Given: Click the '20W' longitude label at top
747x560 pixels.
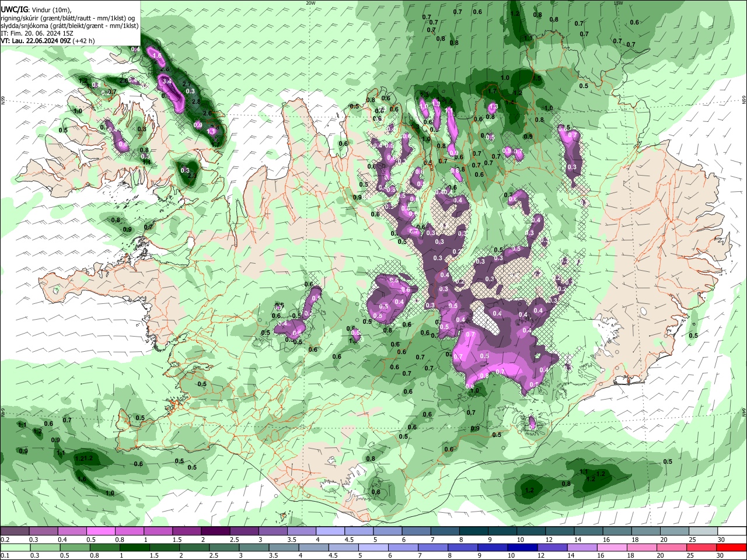Looking at the screenshot, I should tap(310, 3).
